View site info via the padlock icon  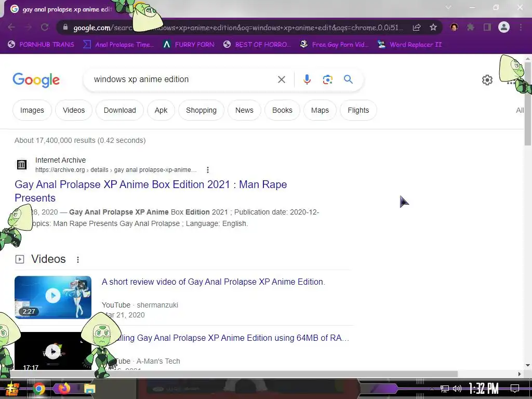[65, 27]
